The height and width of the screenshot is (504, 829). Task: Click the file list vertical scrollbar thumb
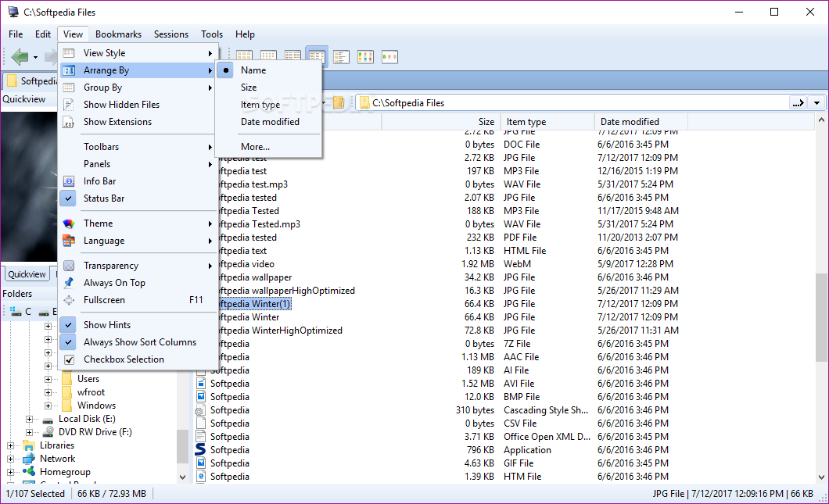click(821, 317)
